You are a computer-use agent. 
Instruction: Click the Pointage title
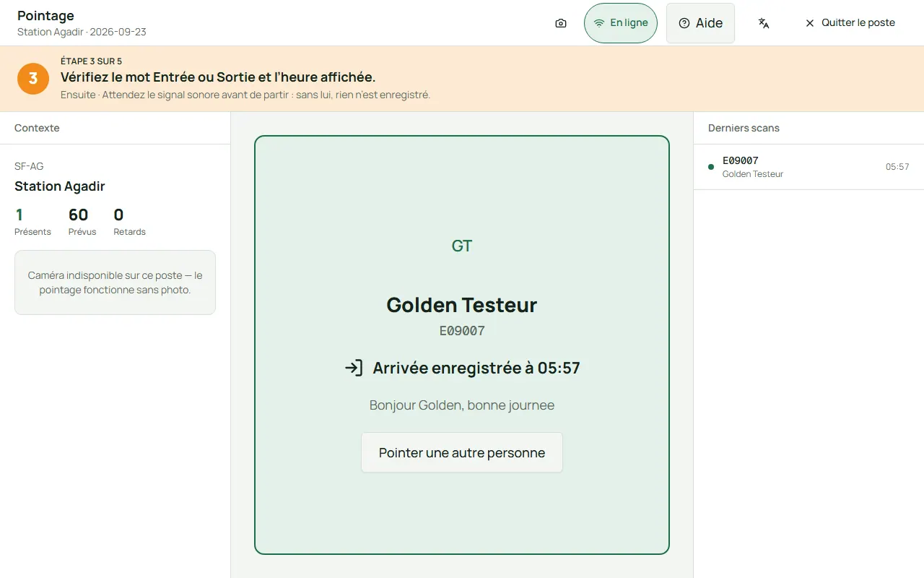[x=45, y=16]
